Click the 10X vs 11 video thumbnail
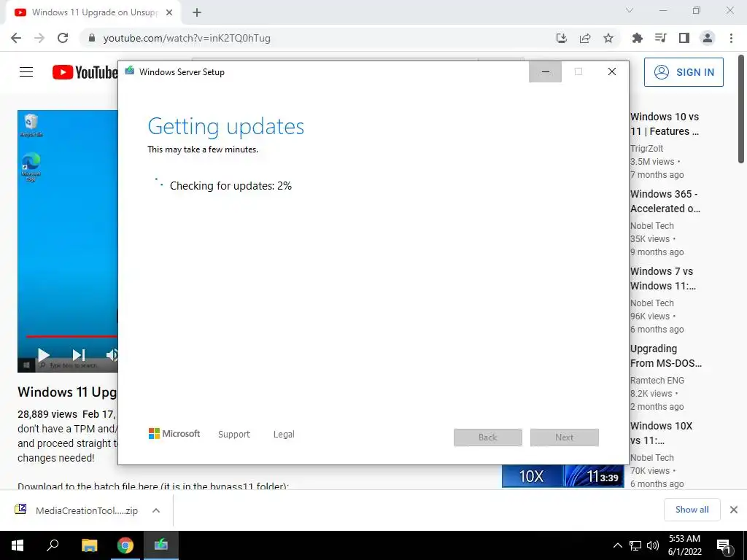Viewport: 747px width, 560px height. 562,475
